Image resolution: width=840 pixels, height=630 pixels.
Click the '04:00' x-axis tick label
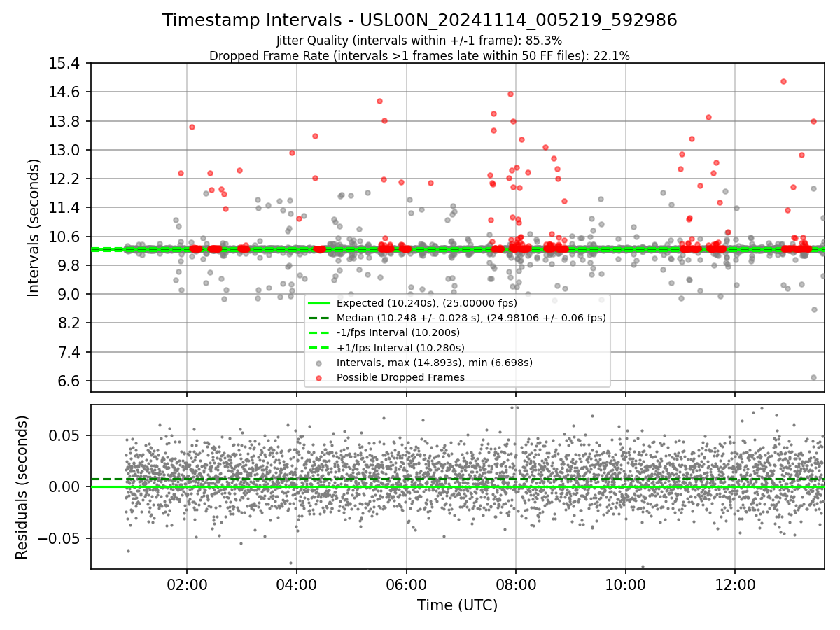click(297, 584)
